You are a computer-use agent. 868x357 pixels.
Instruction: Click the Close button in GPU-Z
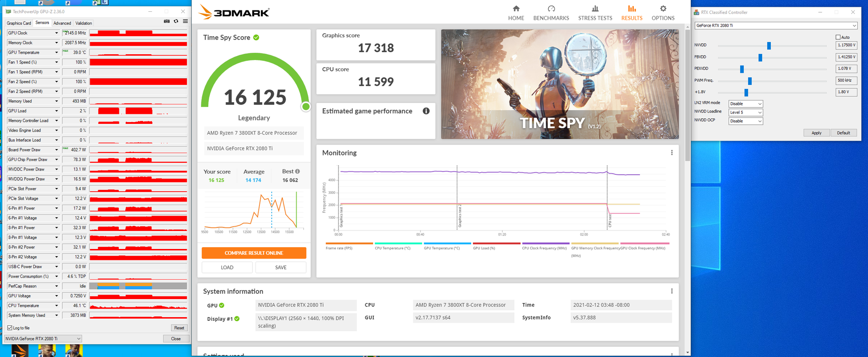click(x=176, y=338)
